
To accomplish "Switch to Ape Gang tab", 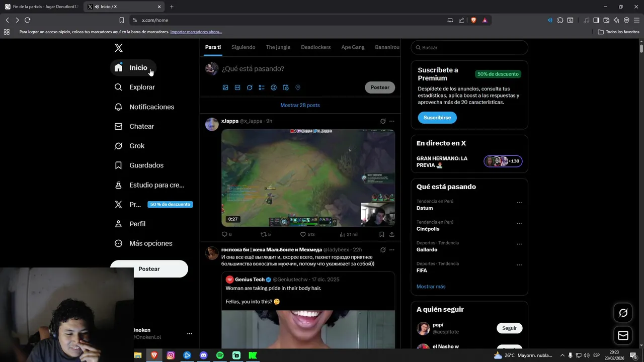I will [x=353, y=47].
